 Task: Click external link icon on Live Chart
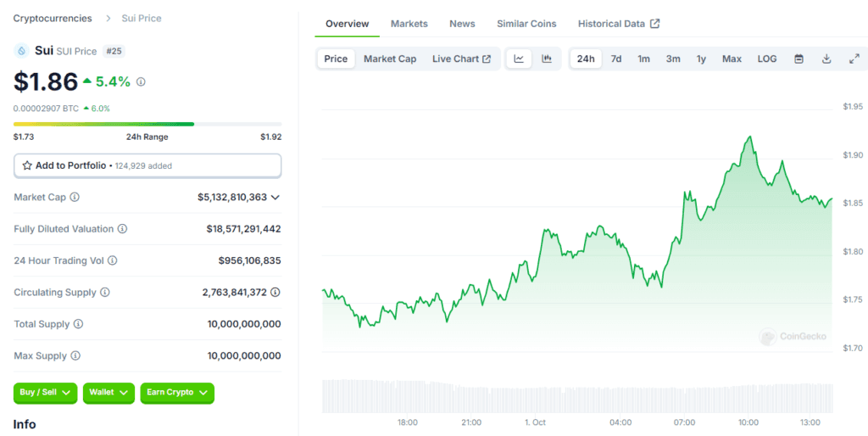tap(487, 59)
